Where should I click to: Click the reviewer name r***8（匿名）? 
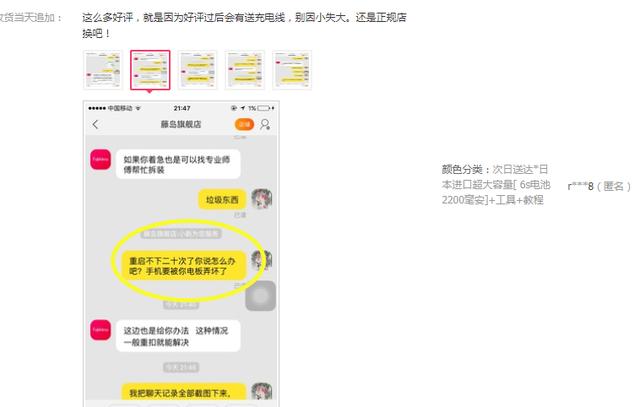pyautogui.click(x=600, y=185)
